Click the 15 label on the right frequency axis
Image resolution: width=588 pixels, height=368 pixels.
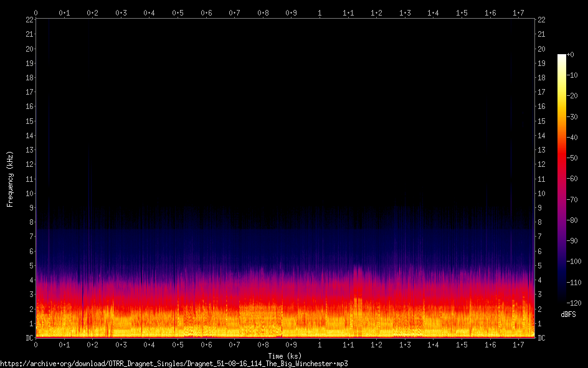pos(542,121)
